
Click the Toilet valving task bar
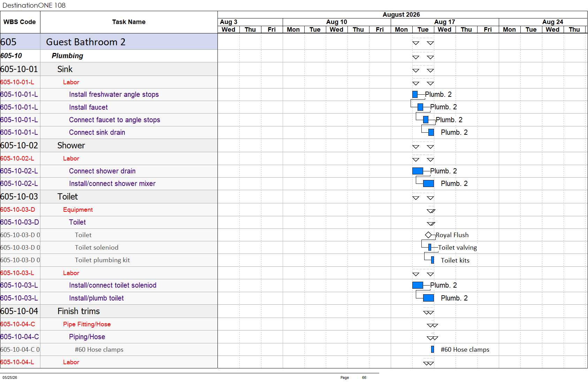pos(430,247)
